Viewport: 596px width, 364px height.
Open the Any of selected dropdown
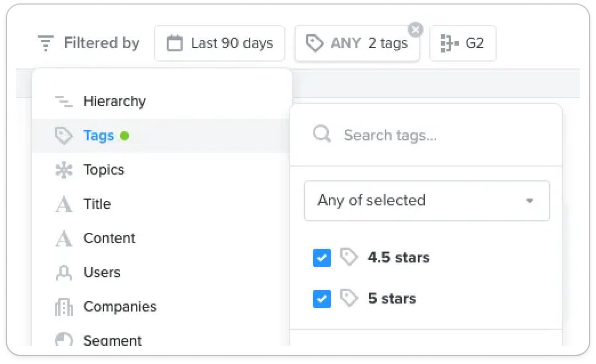pyautogui.click(x=427, y=201)
